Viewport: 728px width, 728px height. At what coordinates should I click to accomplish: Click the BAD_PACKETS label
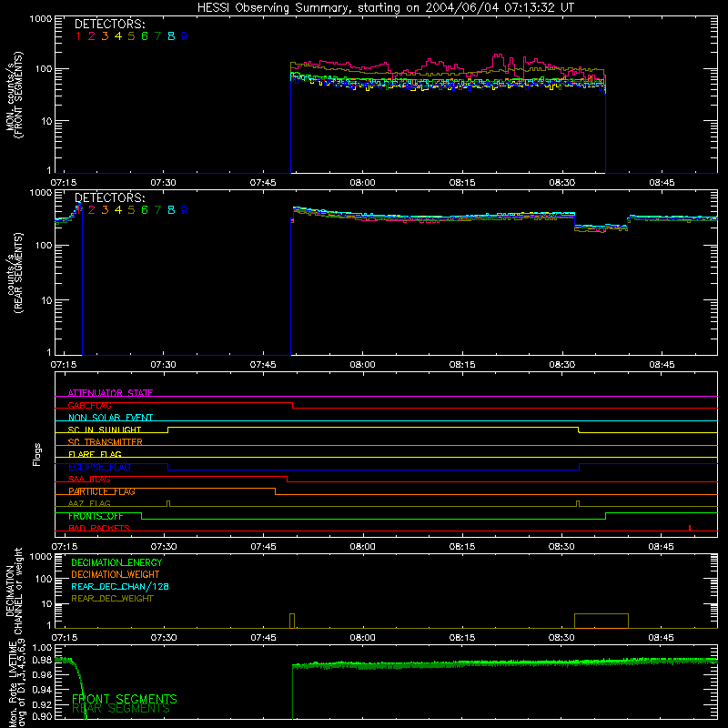tap(99, 528)
